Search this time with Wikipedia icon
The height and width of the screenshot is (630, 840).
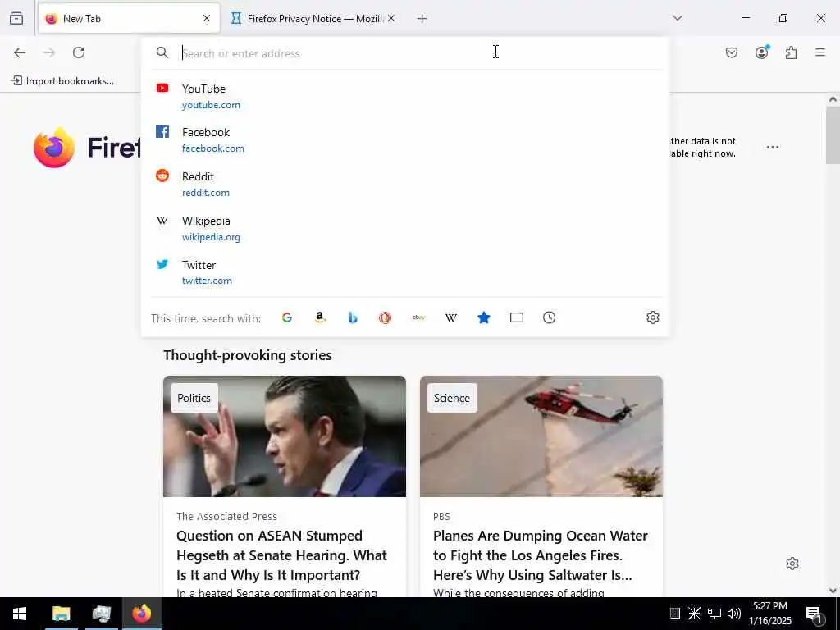(451, 317)
